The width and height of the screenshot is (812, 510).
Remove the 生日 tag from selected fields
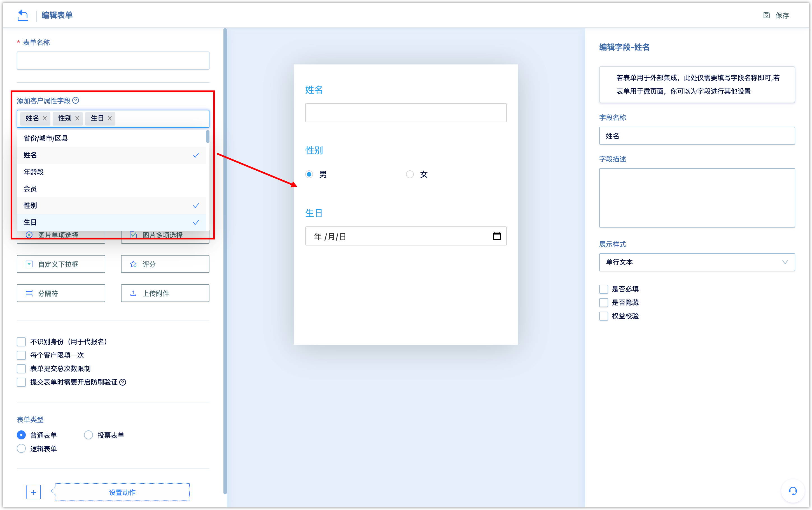[109, 118]
